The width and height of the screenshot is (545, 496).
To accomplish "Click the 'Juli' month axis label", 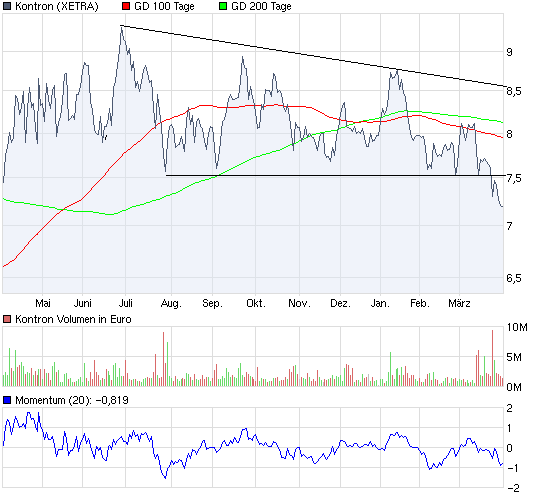I will 125,303.
